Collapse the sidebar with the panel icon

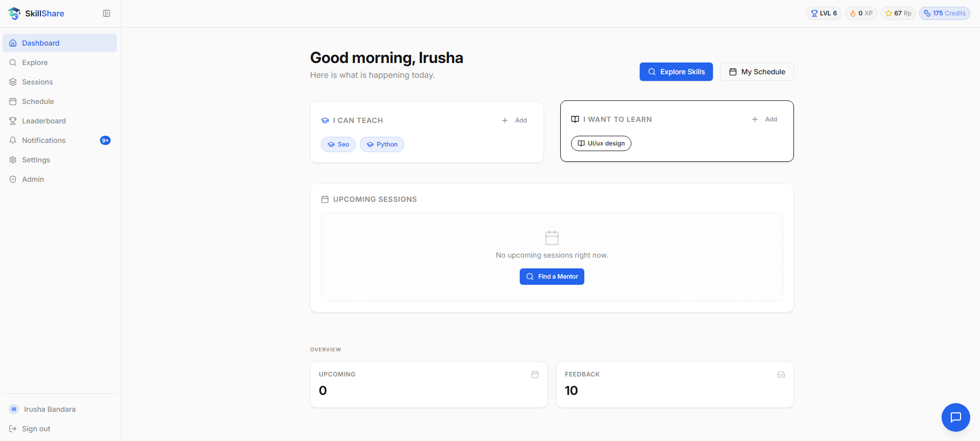107,13
